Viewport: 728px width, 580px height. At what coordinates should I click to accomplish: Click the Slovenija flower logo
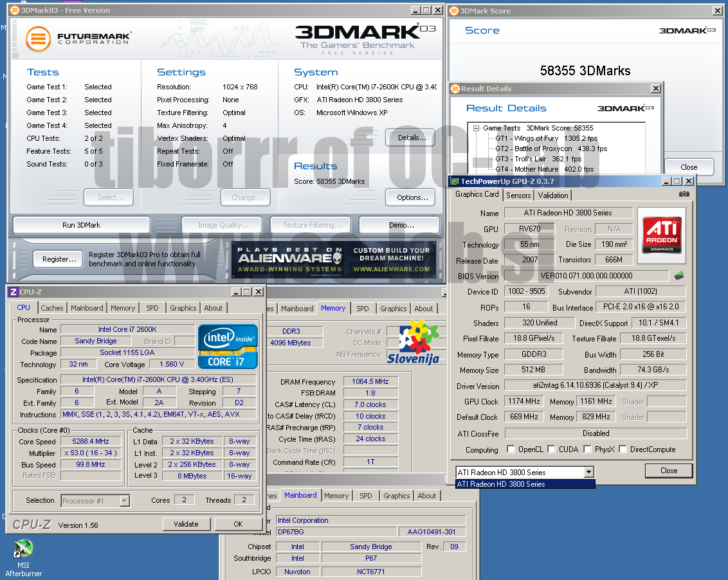[x=414, y=342]
